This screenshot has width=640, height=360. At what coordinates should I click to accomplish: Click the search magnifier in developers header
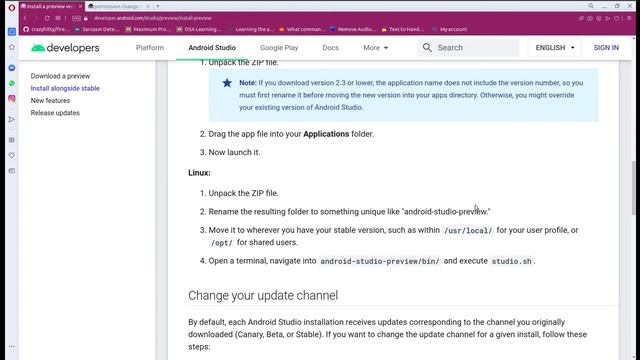(427, 48)
